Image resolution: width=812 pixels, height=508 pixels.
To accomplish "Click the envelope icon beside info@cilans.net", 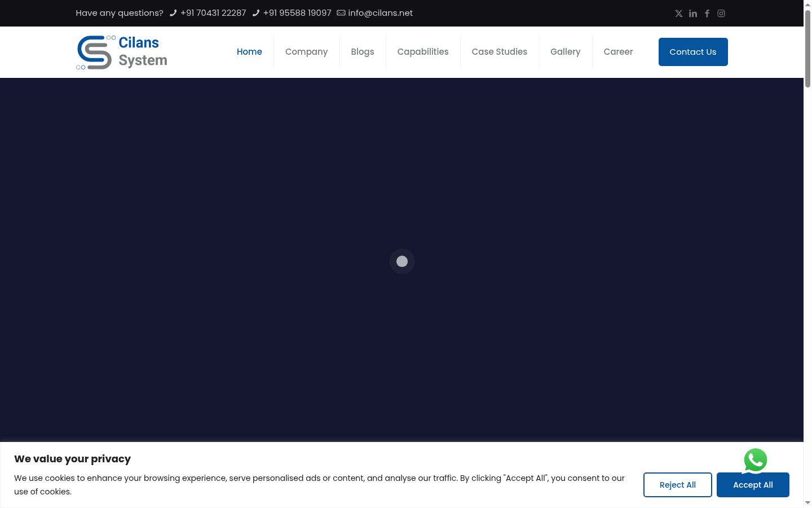I will click(341, 13).
